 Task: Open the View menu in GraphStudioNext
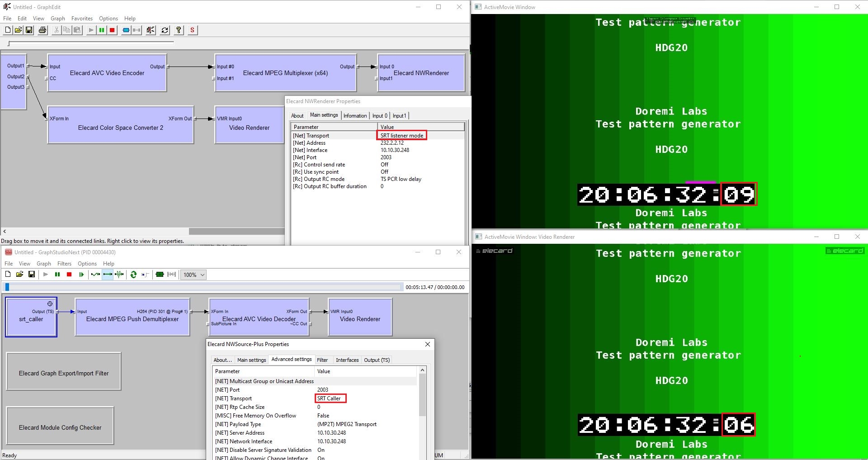(x=24, y=264)
